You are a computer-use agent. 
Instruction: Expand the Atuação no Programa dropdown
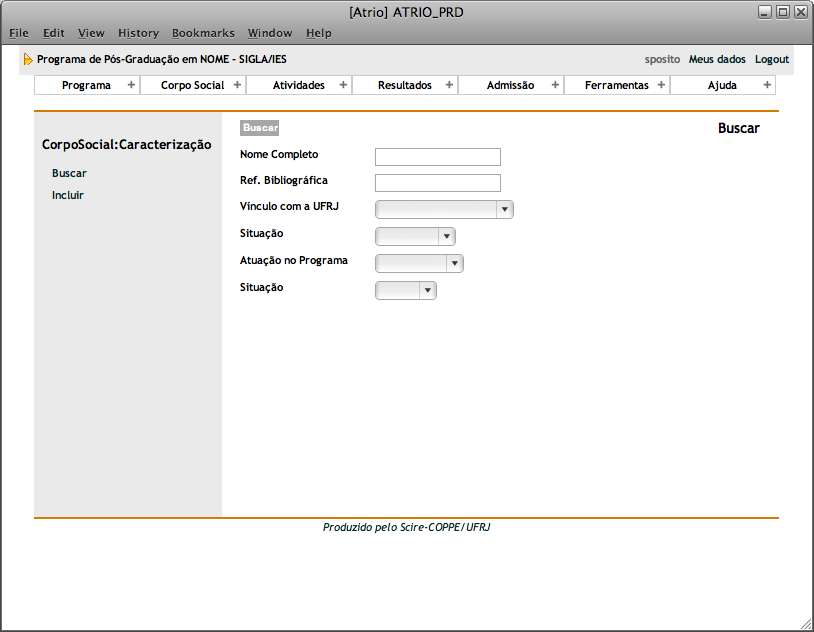419,263
